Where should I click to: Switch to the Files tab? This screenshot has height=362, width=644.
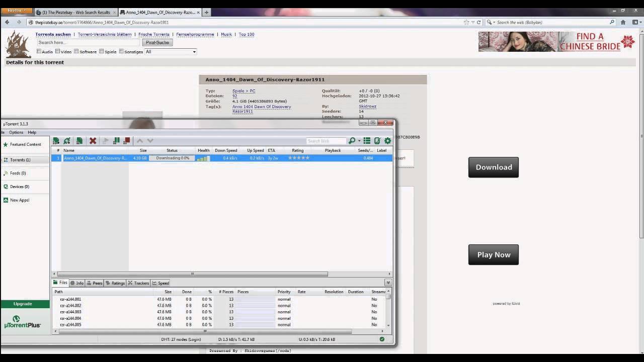60,283
